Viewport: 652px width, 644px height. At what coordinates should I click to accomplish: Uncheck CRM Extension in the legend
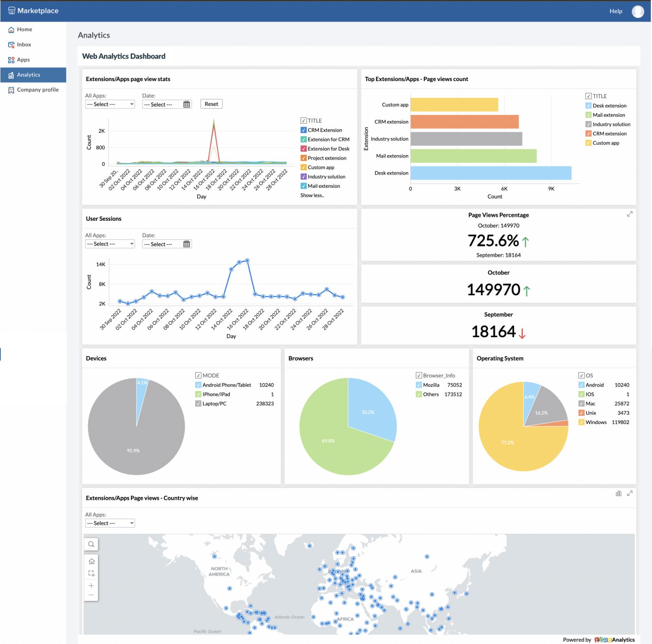click(x=304, y=130)
